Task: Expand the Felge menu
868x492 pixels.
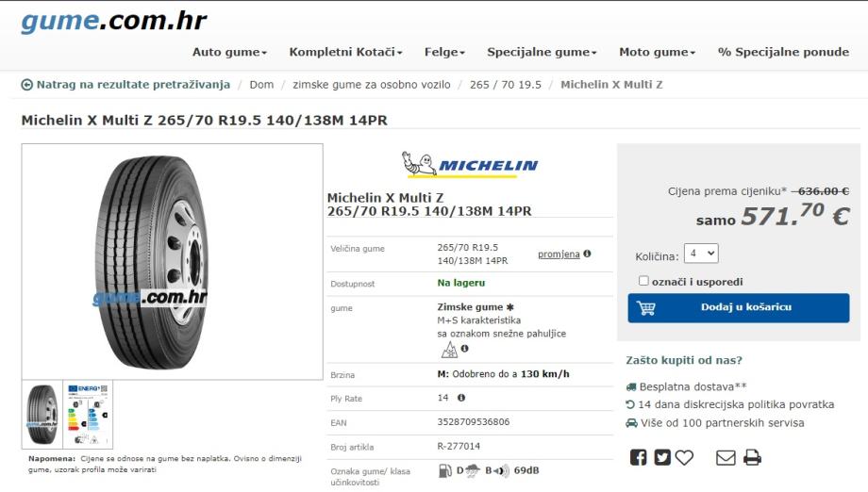Action: (x=444, y=52)
